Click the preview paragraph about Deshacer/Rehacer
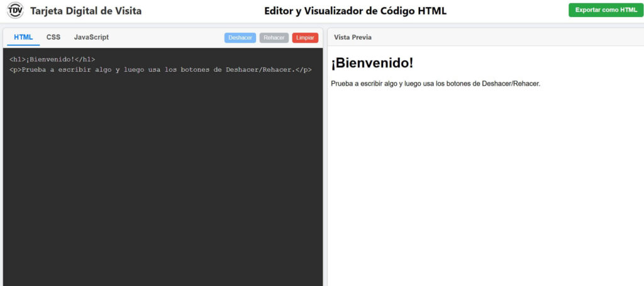The width and height of the screenshot is (644, 286). [435, 84]
